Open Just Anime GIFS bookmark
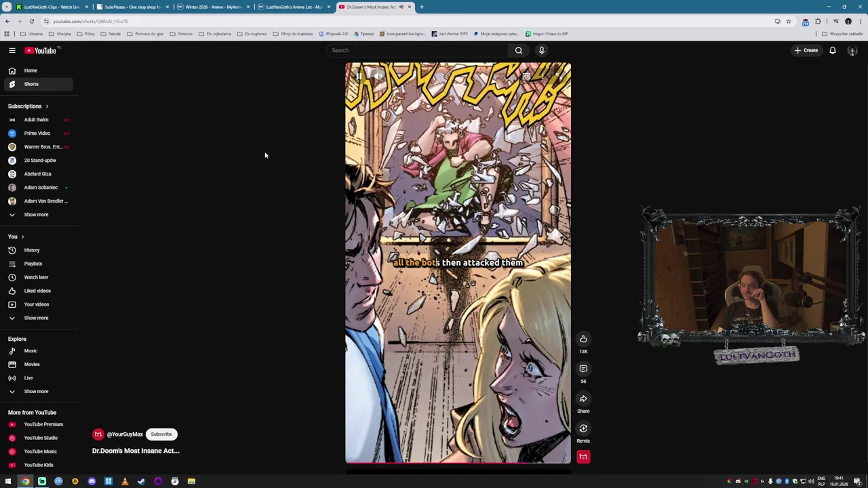This screenshot has height=488, width=868. 450,34
